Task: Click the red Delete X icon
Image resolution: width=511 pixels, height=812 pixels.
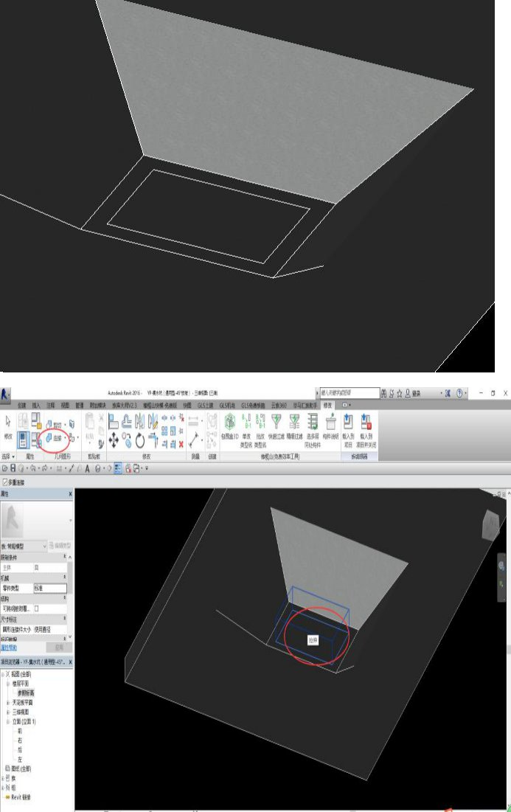Action: point(181,444)
